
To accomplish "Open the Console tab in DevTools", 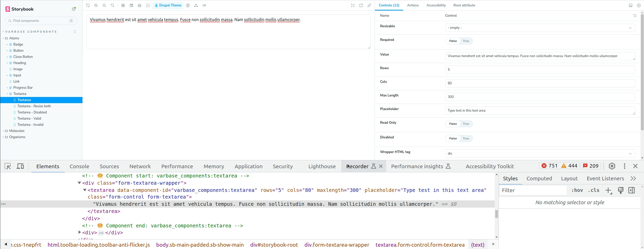I will coord(79,166).
